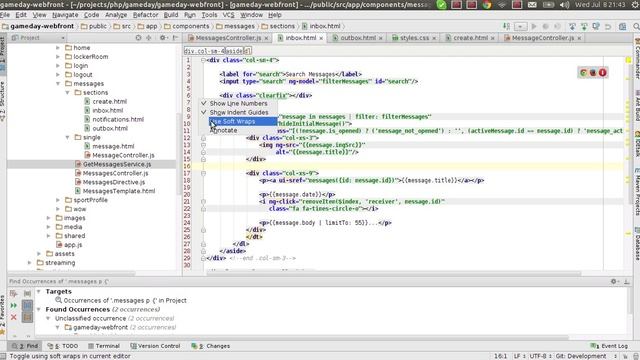Click the mail envelope tray icon

coord(532,5)
